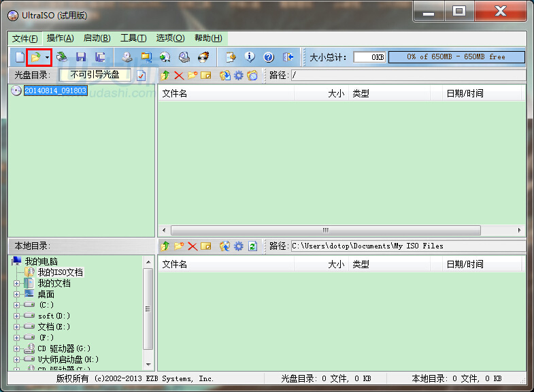The height and width of the screenshot is (392, 534).
Task: Click the local tree scroll down arrow
Action: pos(148,364)
